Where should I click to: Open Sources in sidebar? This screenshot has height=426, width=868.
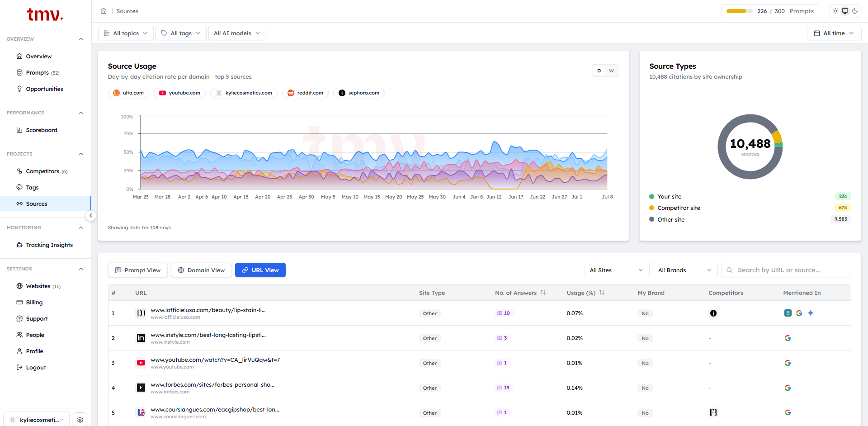(x=45, y=204)
